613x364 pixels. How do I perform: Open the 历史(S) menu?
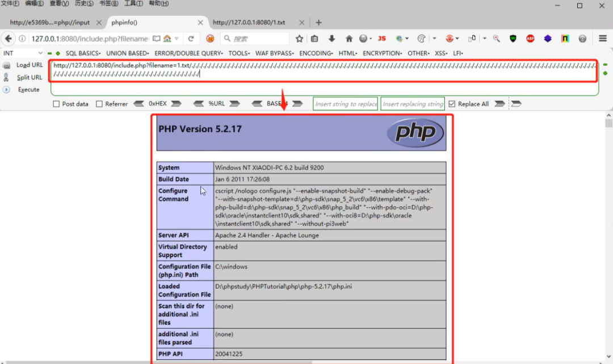point(83,3)
